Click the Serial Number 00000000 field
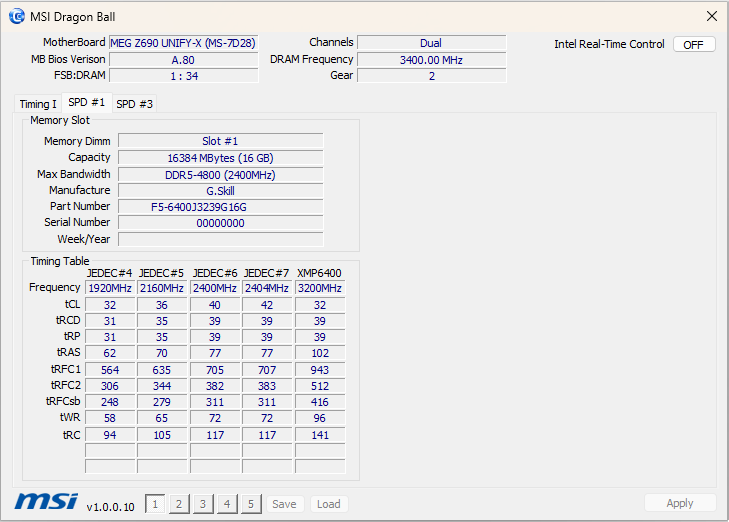This screenshot has width=729, height=522. (220, 223)
